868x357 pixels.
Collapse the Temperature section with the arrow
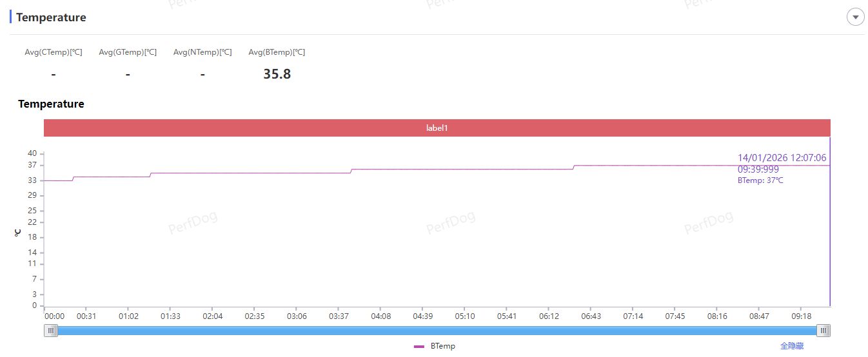click(x=855, y=17)
